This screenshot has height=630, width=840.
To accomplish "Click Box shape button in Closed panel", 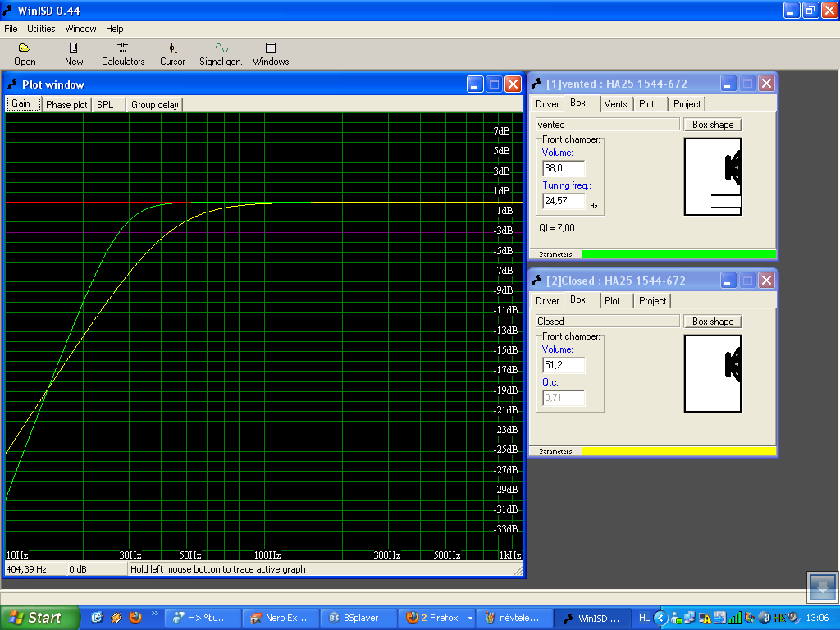I will (x=713, y=322).
